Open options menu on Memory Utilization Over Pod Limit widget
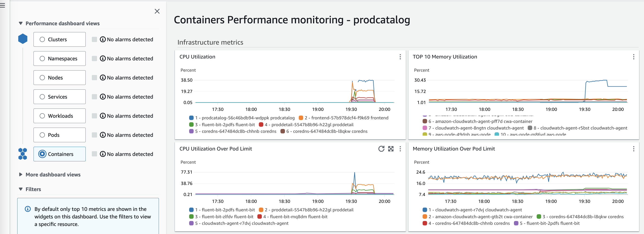 [x=634, y=149]
